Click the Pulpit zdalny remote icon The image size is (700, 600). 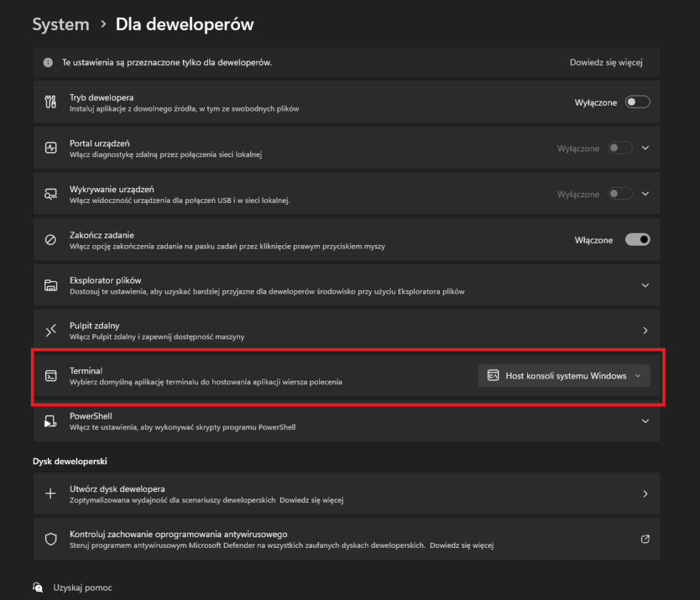pyautogui.click(x=51, y=330)
